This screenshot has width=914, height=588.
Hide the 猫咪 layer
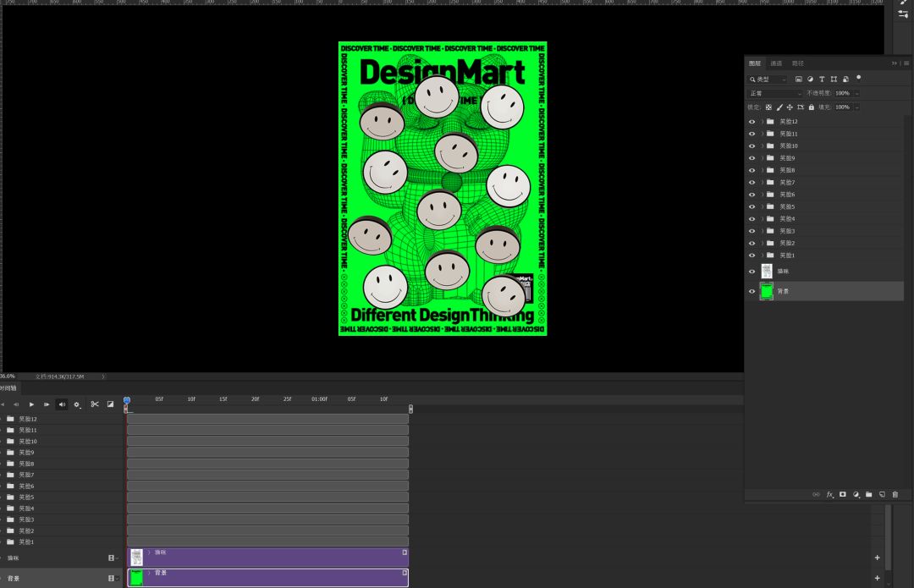(x=752, y=272)
